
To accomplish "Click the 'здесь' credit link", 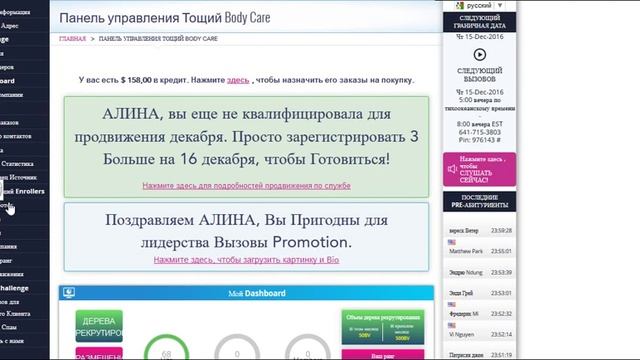I will click(x=238, y=80).
